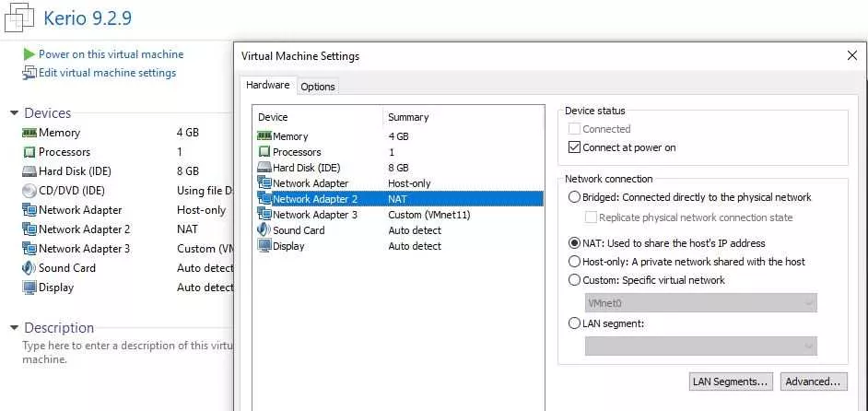Viewport: 868px width, 411px height.
Task: Select Custom: Specific virtual network option
Action: tap(574, 280)
